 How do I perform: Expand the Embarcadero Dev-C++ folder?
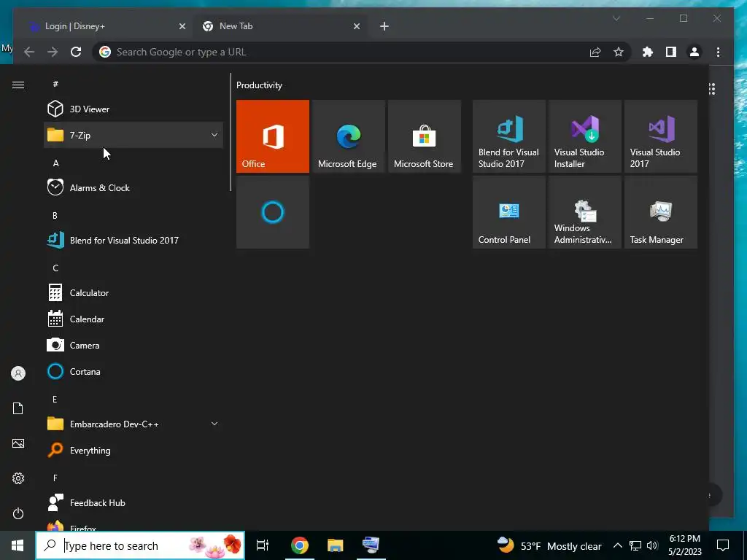pos(133,424)
